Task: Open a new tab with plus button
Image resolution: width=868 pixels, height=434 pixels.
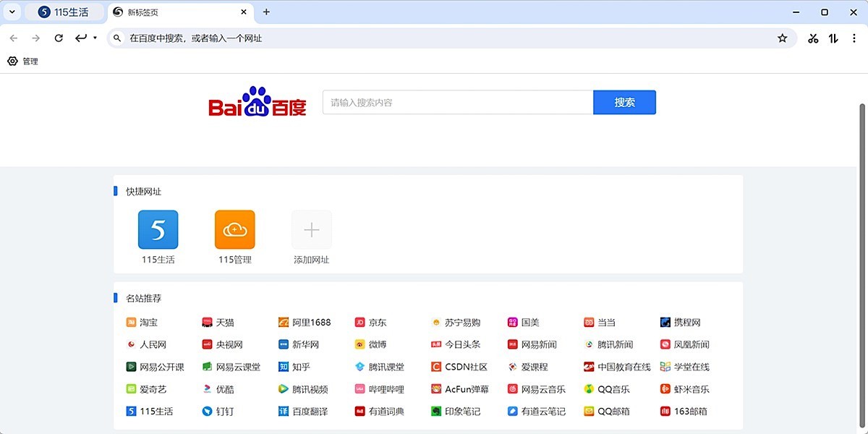Action: (x=266, y=12)
